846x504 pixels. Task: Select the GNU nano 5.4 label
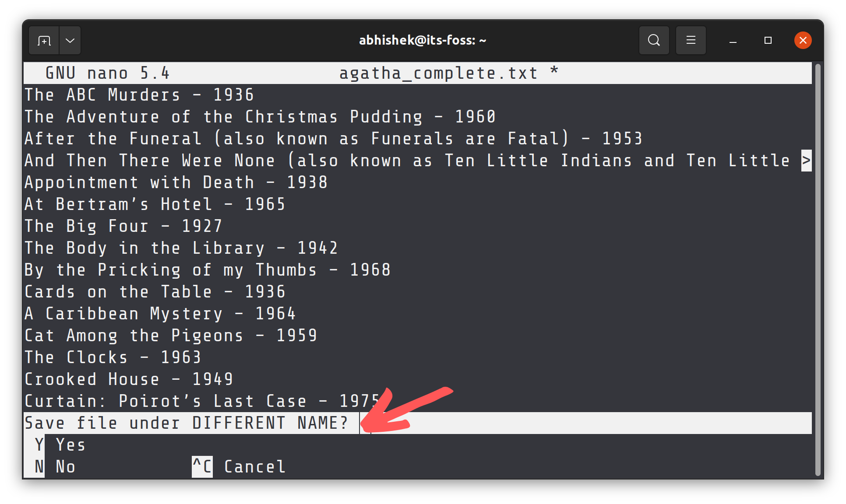tap(107, 73)
